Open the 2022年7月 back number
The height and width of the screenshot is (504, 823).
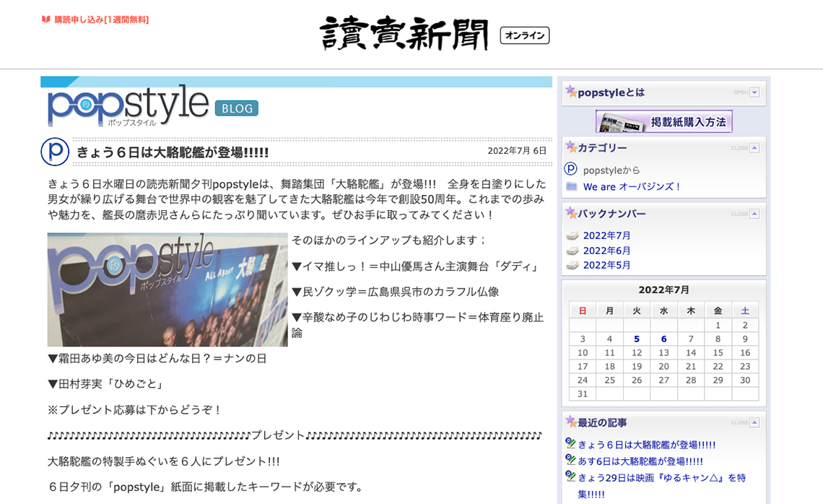point(606,235)
